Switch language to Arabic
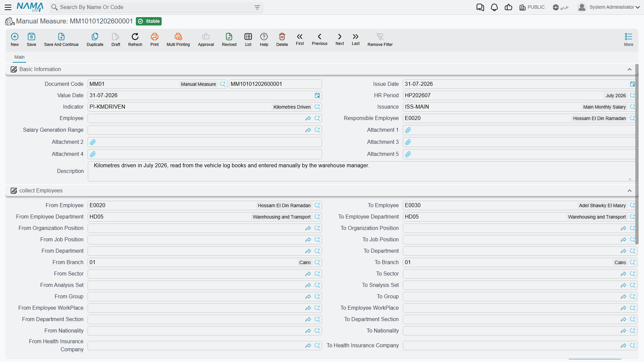The width and height of the screenshot is (644, 362). 561,7
